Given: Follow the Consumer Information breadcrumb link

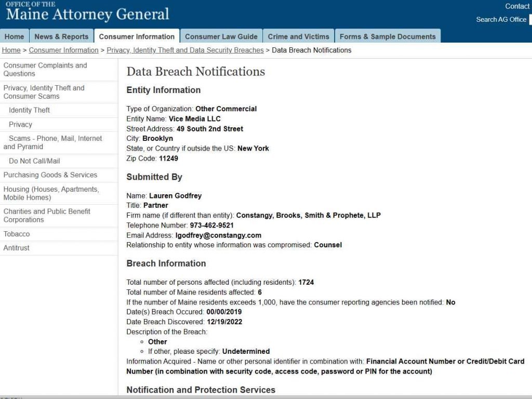Looking at the screenshot, I should click(x=63, y=50).
